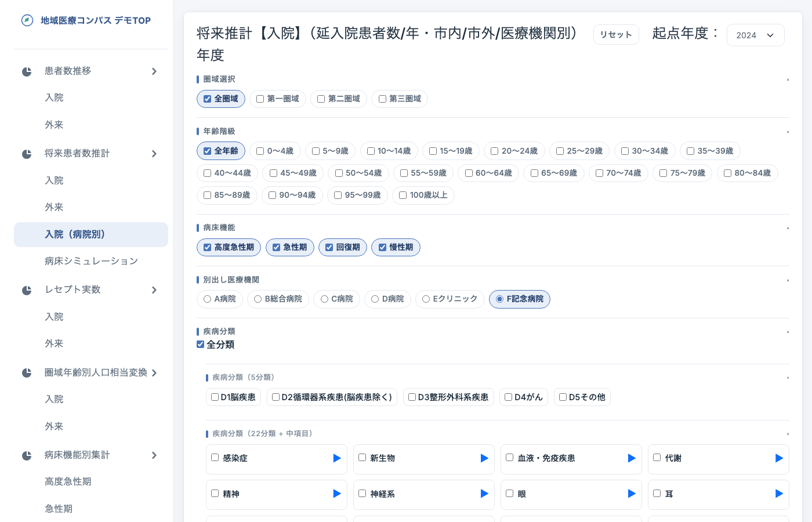Tick the 感染症 checkbox

215,458
